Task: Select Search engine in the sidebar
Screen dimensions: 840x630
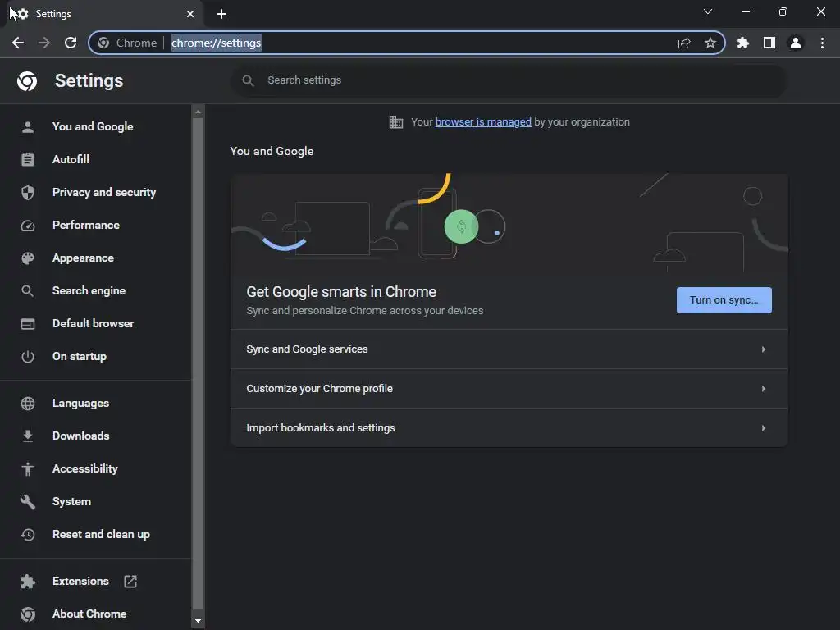Action: click(x=89, y=291)
